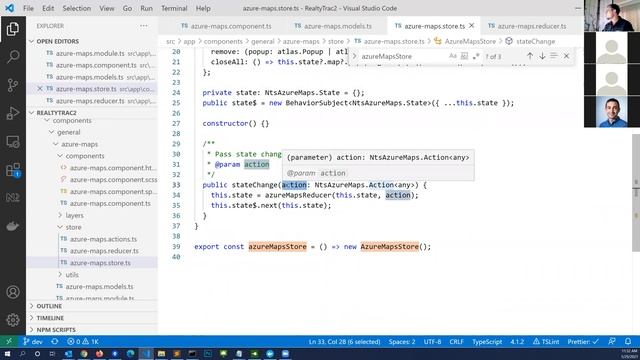
Task: Toggle Use Regular Expression in find widget
Action: pyautogui.click(x=476, y=56)
